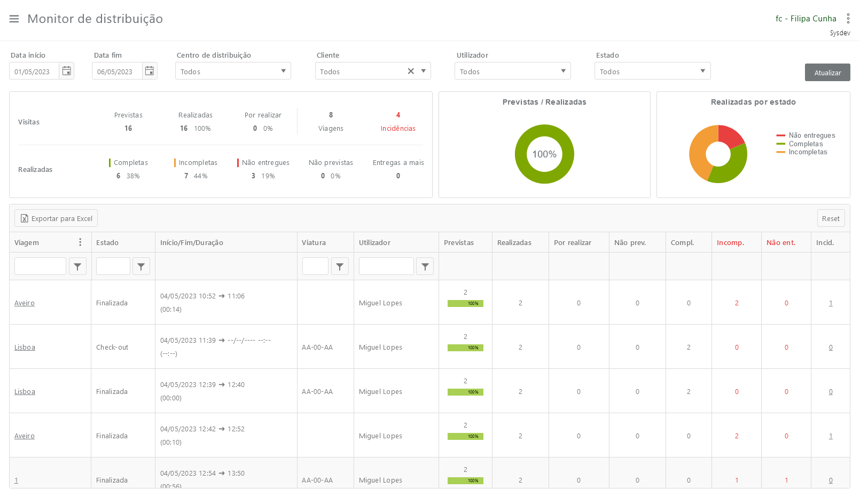
Task: Sort by the Previstas column header
Action: pyautogui.click(x=459, y=242)
